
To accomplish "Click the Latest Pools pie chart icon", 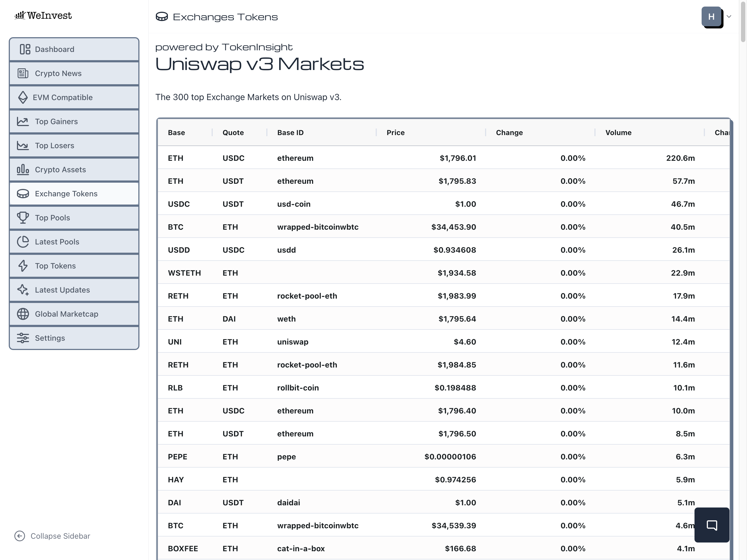I will click(23, 242).
